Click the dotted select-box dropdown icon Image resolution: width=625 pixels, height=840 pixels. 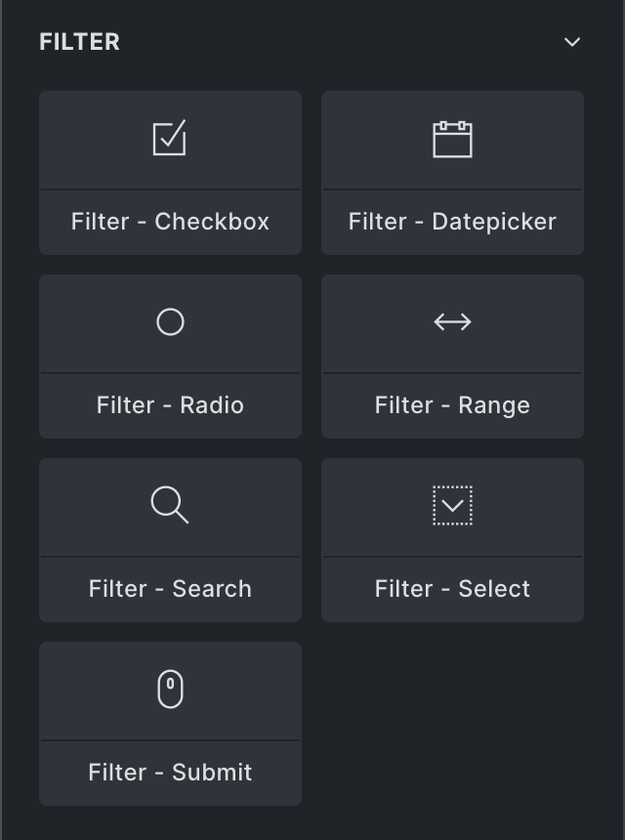pos(452,505)
